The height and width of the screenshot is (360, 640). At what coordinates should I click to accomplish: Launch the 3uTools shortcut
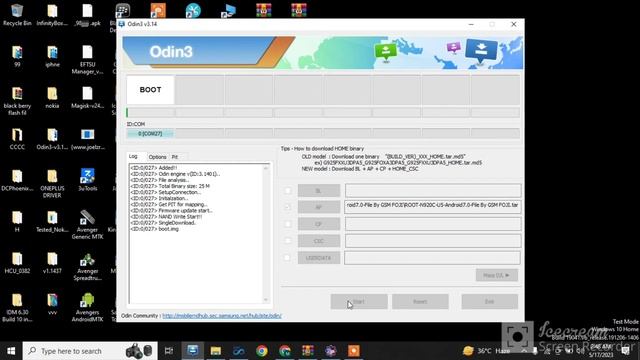pos(87,180)
